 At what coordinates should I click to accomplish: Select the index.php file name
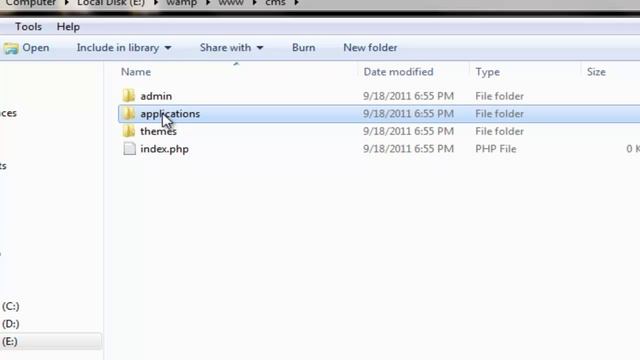coord(164,149)
